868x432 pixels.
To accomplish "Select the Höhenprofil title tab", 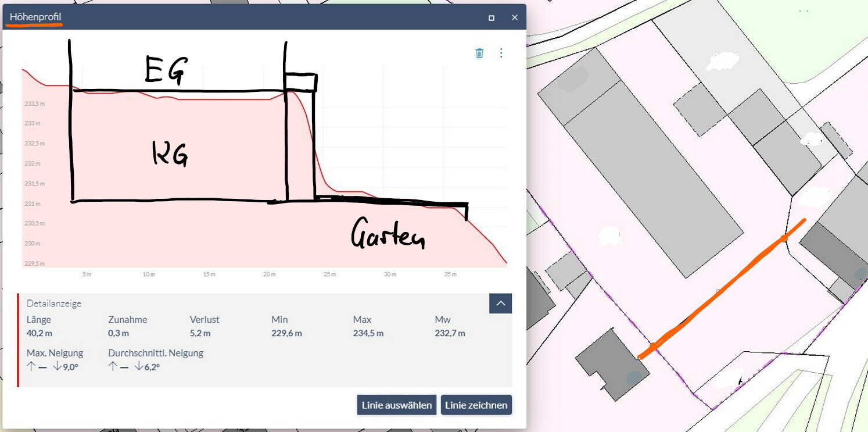I will click(35, 17).
